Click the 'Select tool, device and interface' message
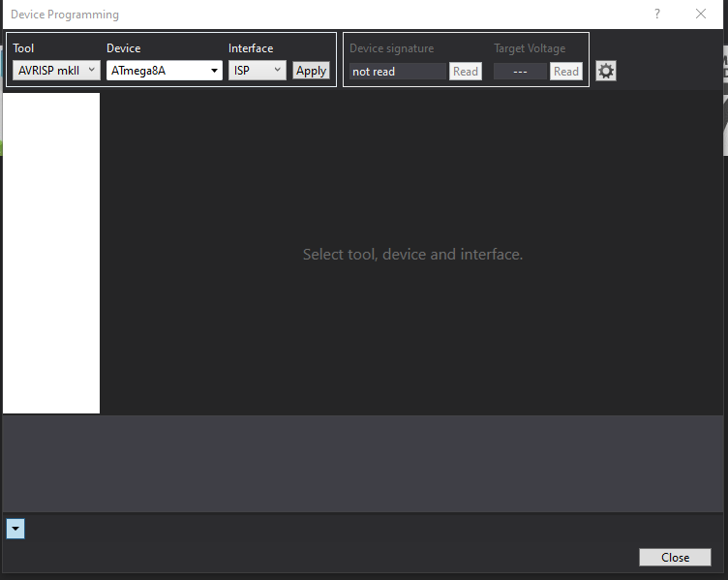 pyautogui.click(x=412, y=255)
